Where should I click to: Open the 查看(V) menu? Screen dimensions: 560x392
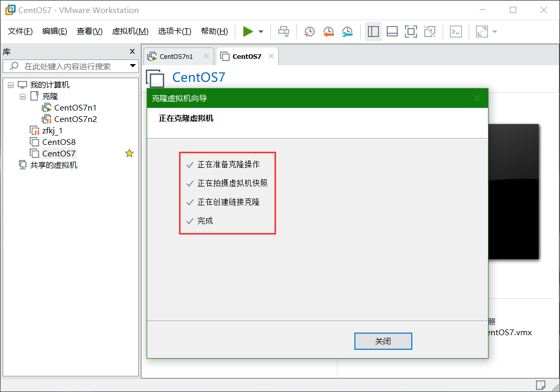89,31
